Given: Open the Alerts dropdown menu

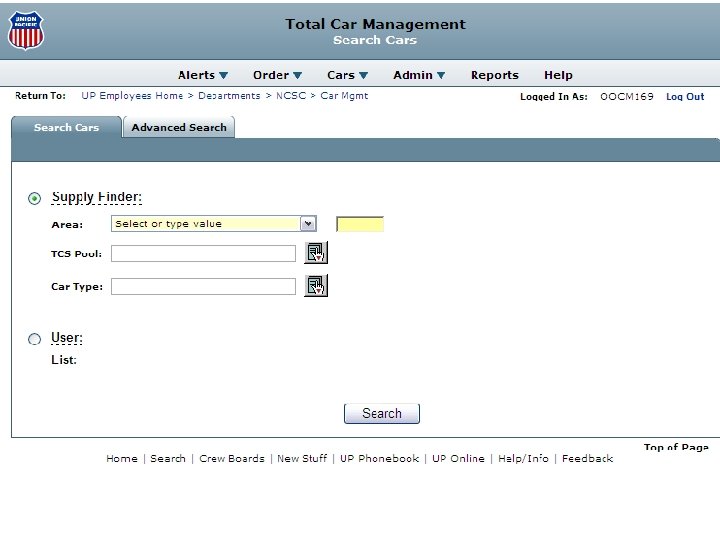Looking at the screenshot, I should [x=202, y=75].
